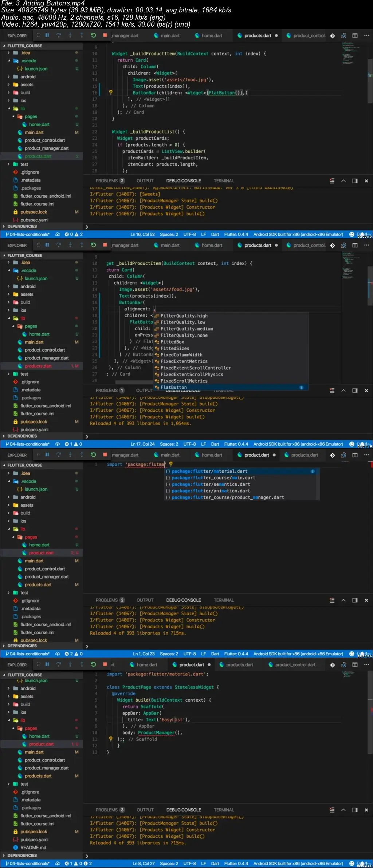Click the info icon on the FlatButton suggestion
Viewport: 373px width, 868px height.
[x=301, y=387]
